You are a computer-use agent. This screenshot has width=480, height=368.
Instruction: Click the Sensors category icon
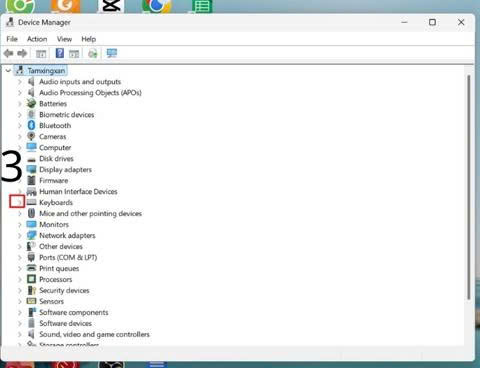[31, 301]
